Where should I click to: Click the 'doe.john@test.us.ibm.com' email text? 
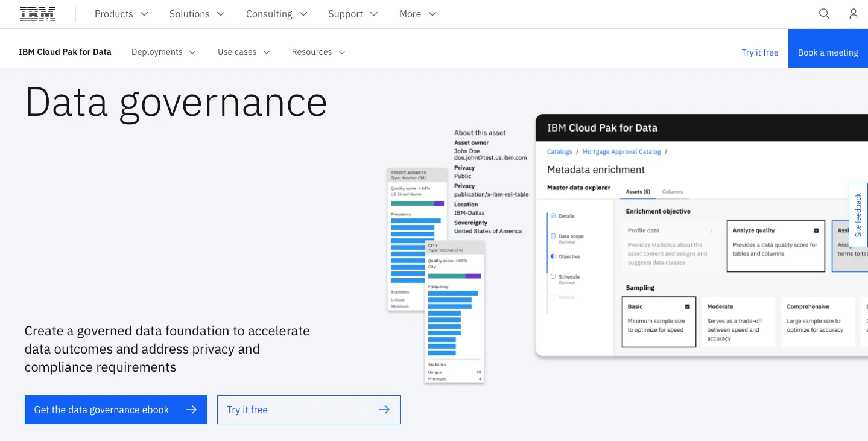pos(490,157)
